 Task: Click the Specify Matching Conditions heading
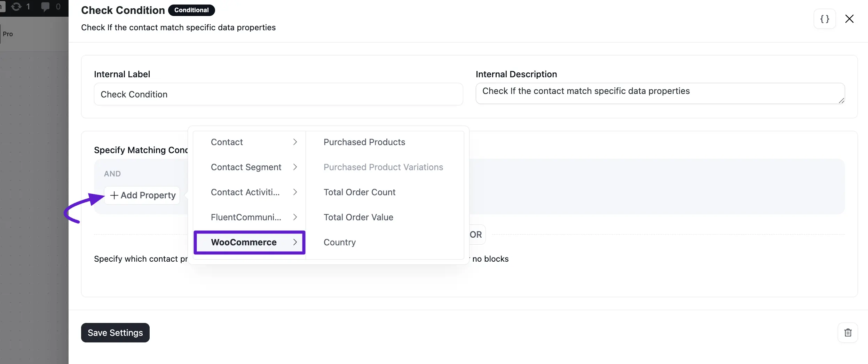tap(141, 150)
